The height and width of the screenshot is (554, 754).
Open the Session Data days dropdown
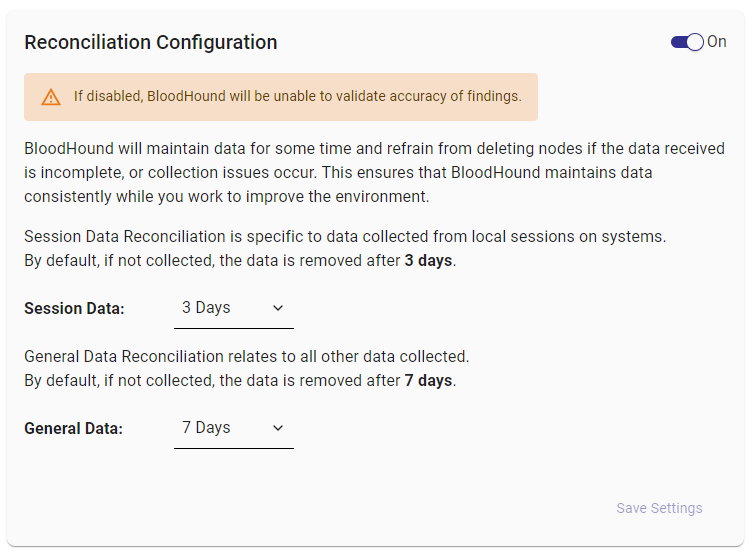tap(233, 308)
